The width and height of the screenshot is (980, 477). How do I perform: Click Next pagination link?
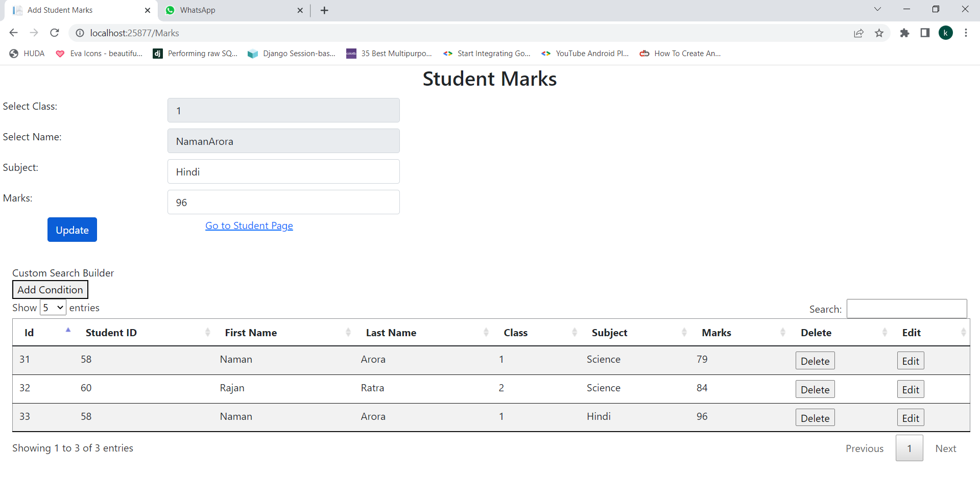[x=946, y=448]
